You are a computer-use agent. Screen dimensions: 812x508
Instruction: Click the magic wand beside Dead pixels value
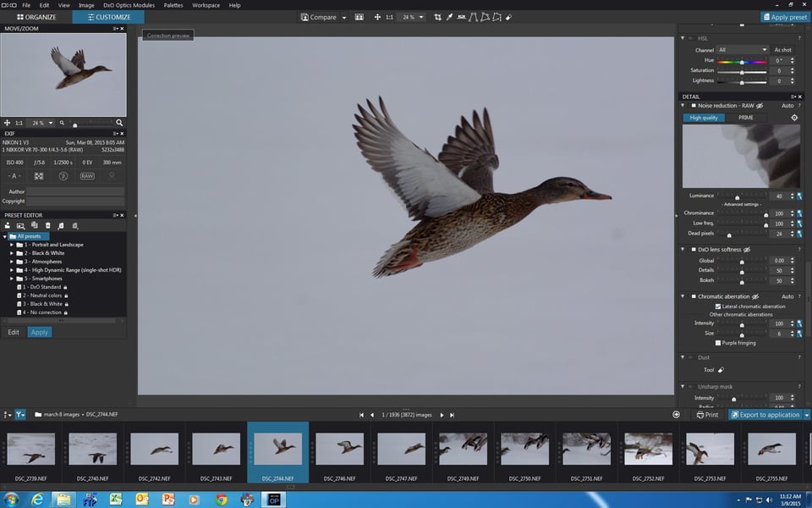799,234
